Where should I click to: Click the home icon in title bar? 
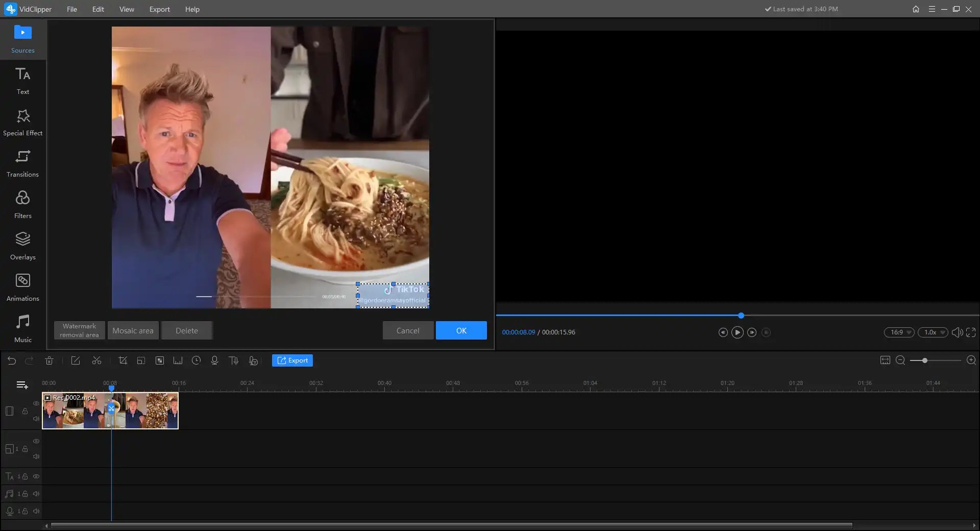pyautogui.click(x=916, y=9)
